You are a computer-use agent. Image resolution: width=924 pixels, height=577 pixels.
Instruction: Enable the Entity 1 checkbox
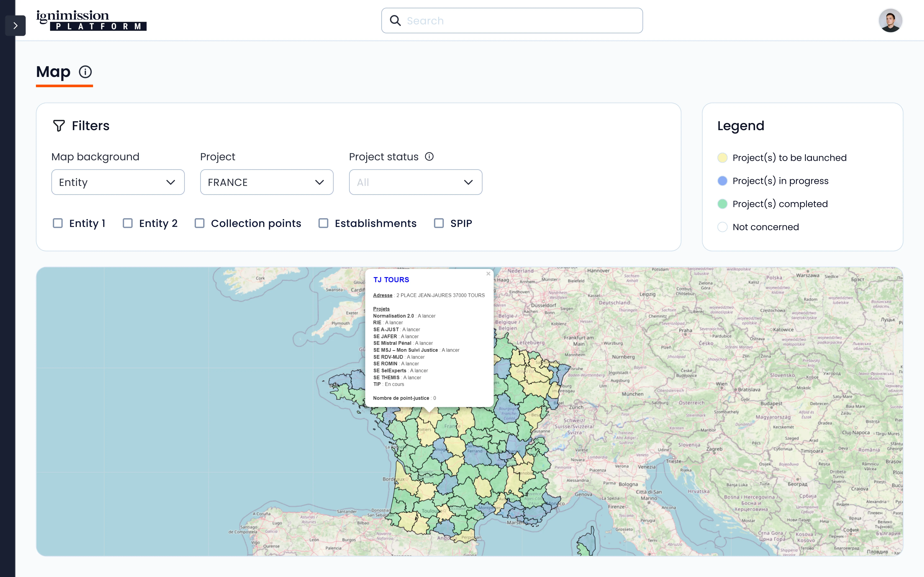58,223
